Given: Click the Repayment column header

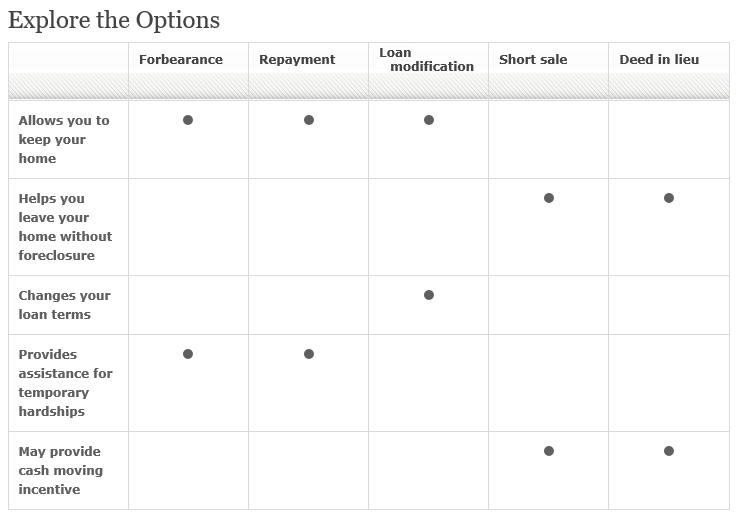Looking at the screenshot, I should coord(297,60).
